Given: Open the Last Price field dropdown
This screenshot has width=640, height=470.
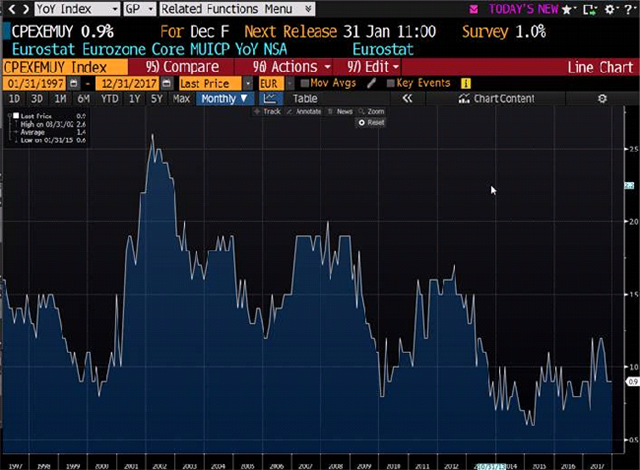Looking at the screenshot, I should point(213,82).
